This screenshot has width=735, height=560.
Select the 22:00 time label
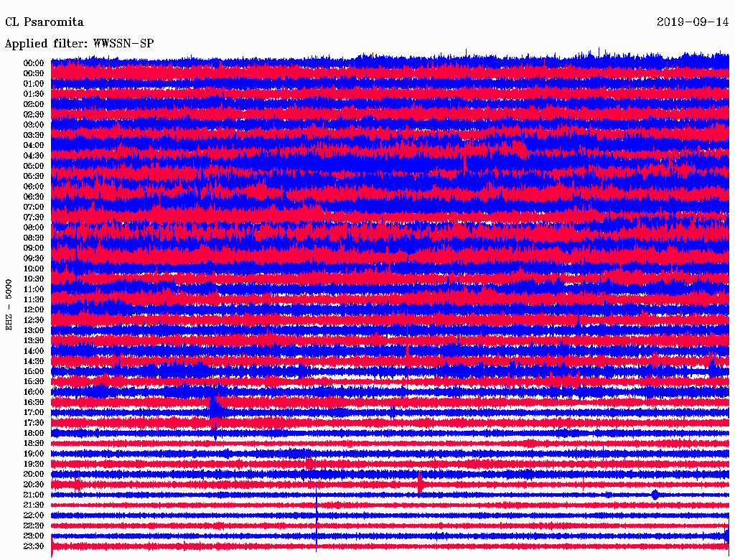pyautogui.click(x=34, y=515)
